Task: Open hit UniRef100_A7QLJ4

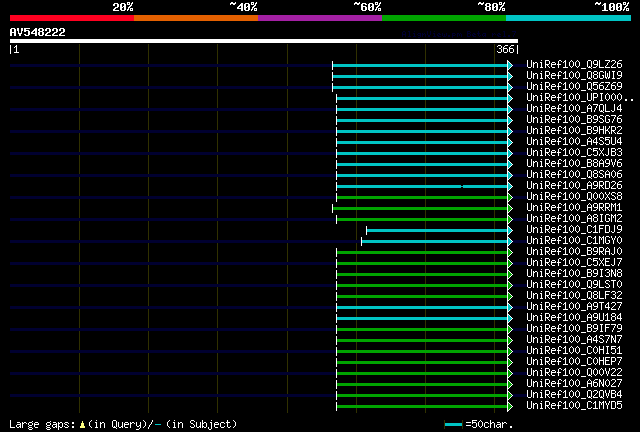Action: pos(574,108)
